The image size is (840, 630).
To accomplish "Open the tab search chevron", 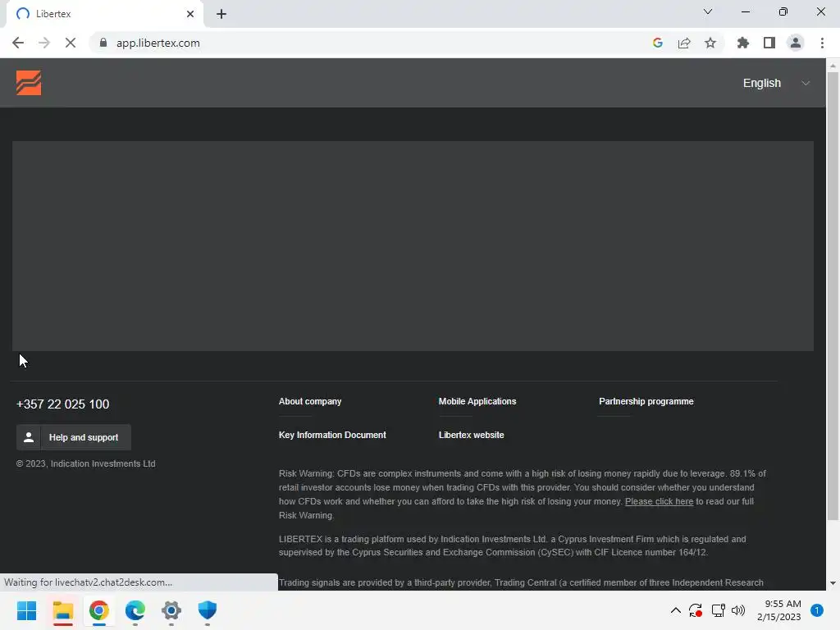I will pyautogui.click(x=708, y=11).
